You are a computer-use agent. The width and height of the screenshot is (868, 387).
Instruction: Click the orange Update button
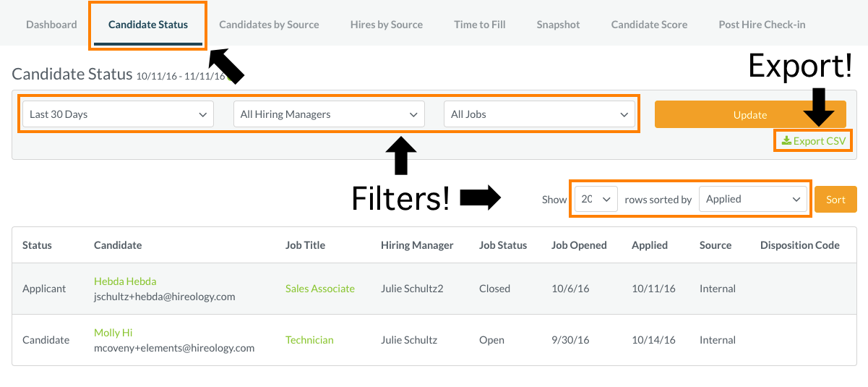tap(750, 114)
